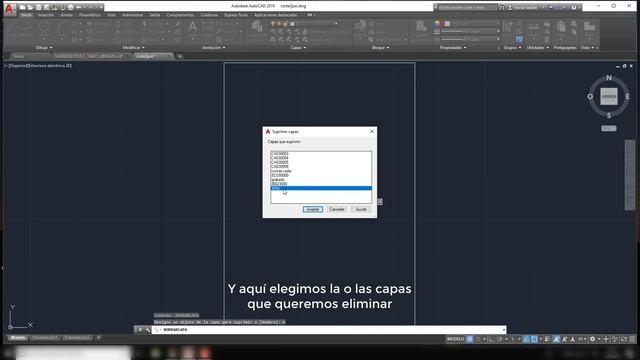This screenshot has height=360, width=640.
Task: Click the Match Properties icon
Action: pyautogui.click(x=421, y=27)
